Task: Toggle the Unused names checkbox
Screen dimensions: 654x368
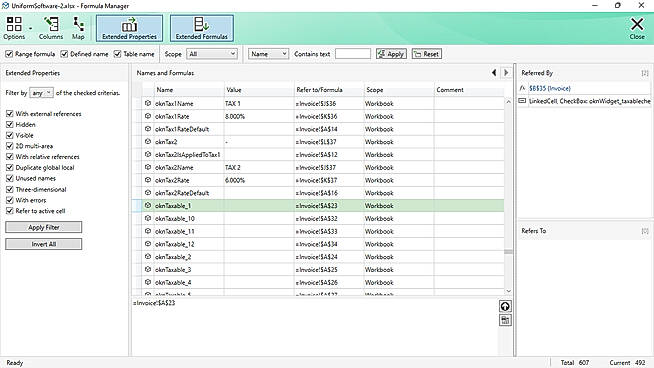Action: click(x=10, y=179)
